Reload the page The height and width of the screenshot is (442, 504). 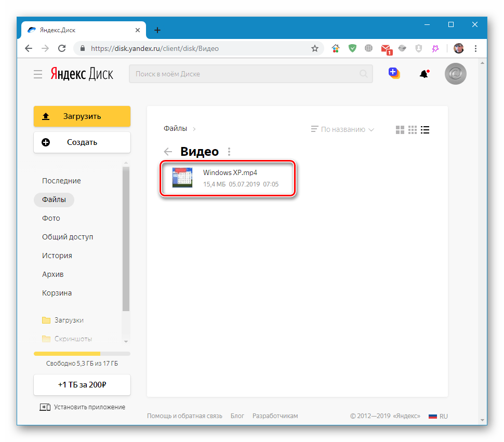point(62,48)
